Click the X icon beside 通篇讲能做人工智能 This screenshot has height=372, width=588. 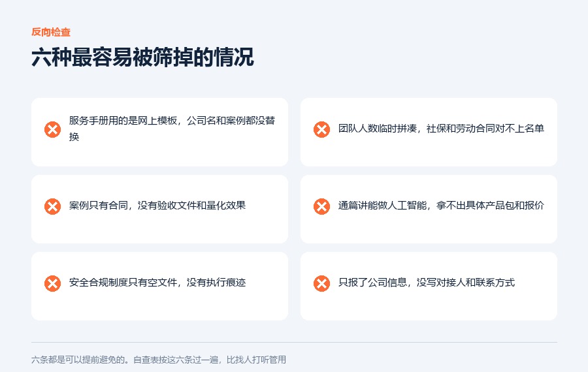pyautogui.click(x=321, y=206)
